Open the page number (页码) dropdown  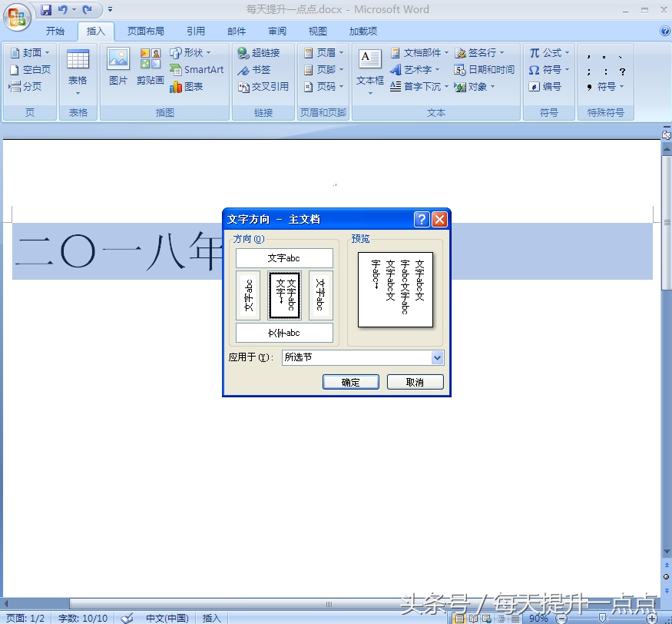click(323, 87)
